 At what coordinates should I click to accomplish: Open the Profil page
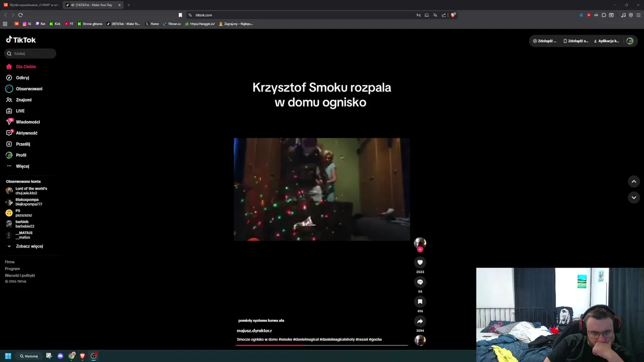click(16, 155)
